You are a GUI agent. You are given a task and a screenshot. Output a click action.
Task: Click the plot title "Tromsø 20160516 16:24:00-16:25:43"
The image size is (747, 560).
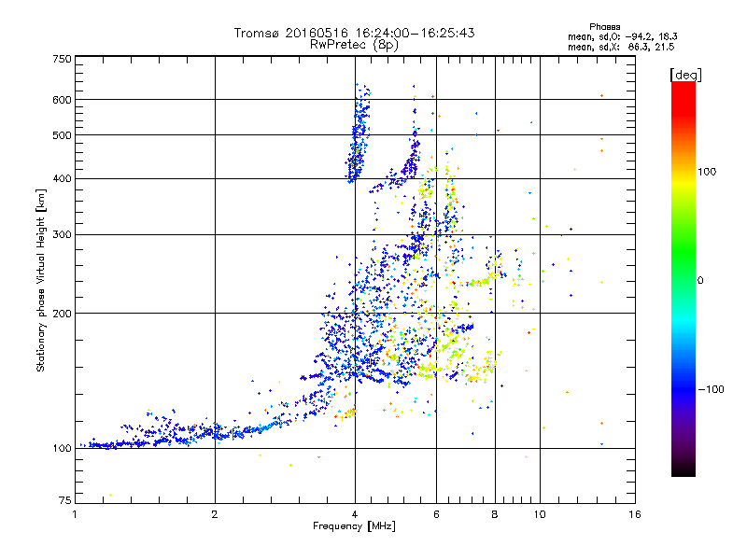click(355, 33)
